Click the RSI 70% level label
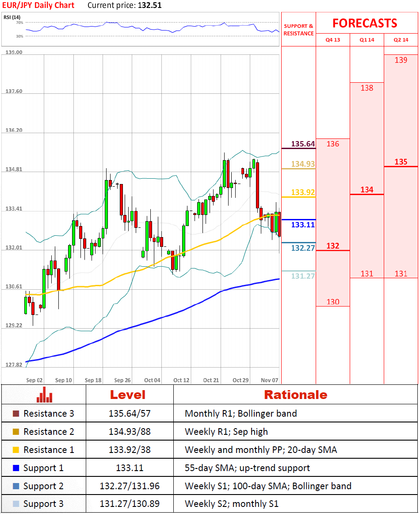This screenshot has width=420, height=514. [19, 23]
